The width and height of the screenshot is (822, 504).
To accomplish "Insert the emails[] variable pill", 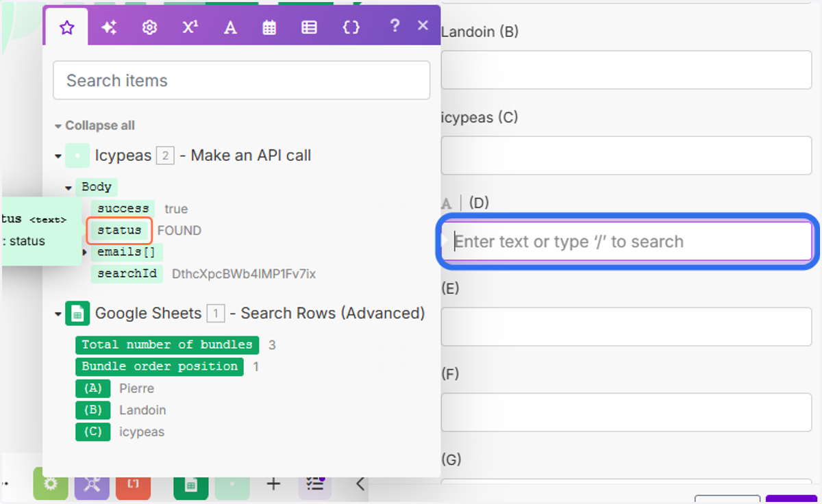I will pyautogui.click(x=127, y=252).
